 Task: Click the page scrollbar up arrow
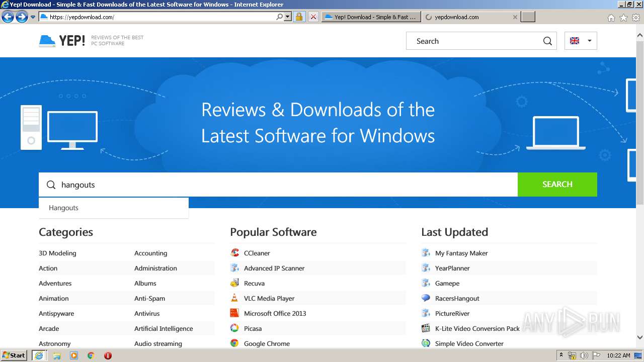coord(640,36)
